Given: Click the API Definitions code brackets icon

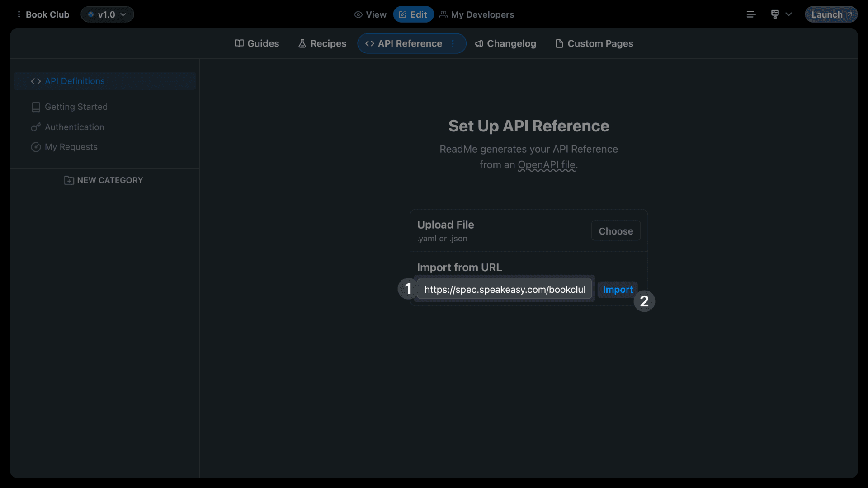Looking at the screenshot, I should tap(36, 81).
